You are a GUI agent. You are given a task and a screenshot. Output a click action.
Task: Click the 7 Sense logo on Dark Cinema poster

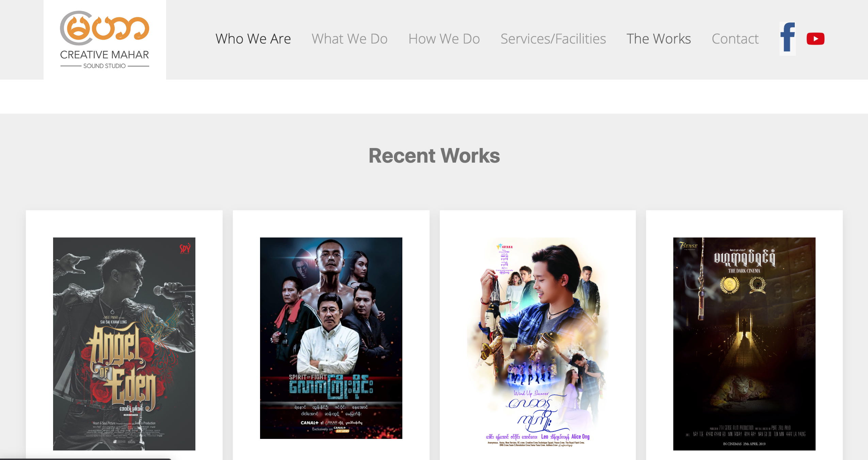pos(688,245)
